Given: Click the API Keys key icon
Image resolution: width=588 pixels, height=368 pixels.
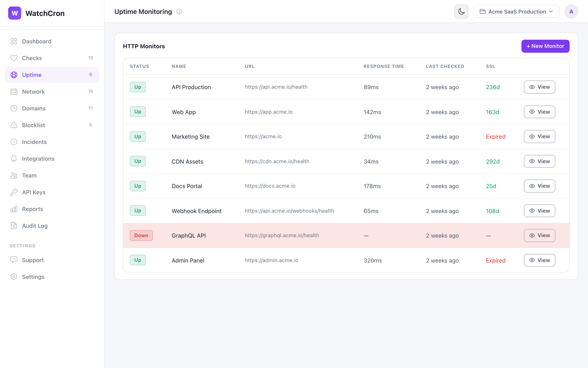Looking at the screenshot, I should pyautogui.click(x=14, y=192).
